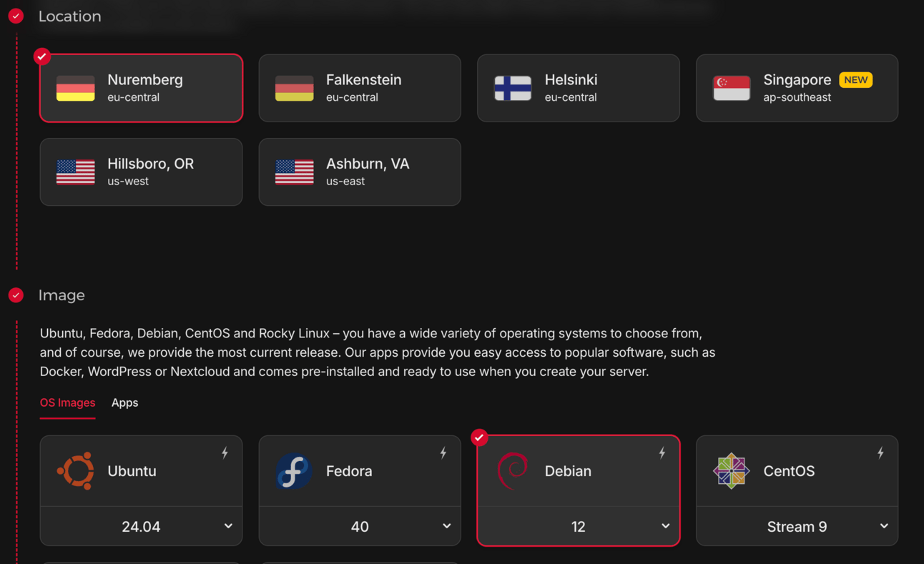Click the Ubuntu logo icon
Viewport: 924px width, 564px height.
click(76, 470)
